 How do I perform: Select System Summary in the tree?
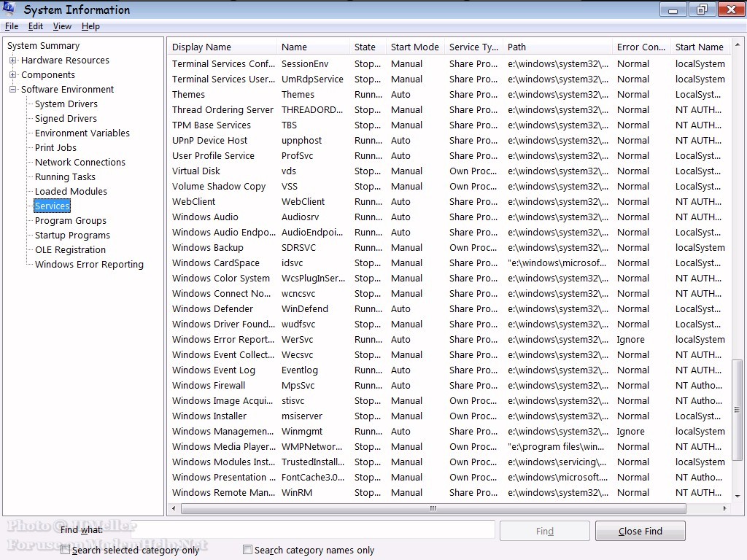click(x=43, y=46)
